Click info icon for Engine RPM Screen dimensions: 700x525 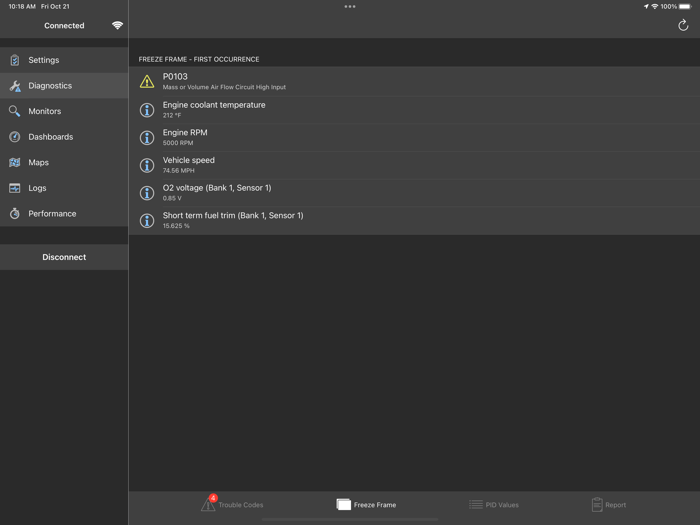coord(147,138)
